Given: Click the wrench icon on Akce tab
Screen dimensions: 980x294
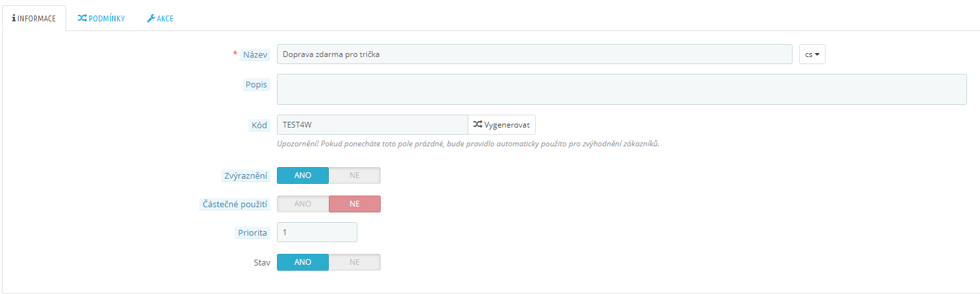Looking at the screenshot, I should [x=150, y=19].
